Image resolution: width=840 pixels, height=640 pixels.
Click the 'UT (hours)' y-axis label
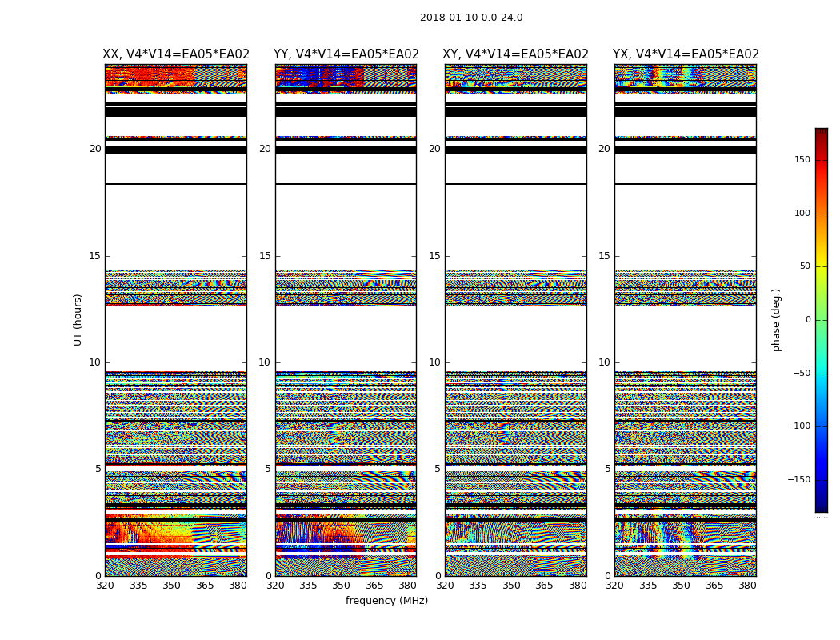click(78, 320)
